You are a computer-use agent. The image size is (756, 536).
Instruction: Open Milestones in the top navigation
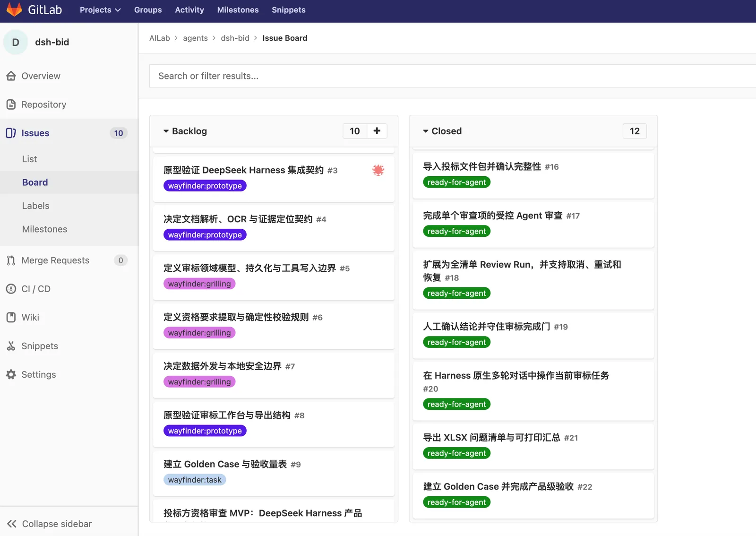coord(238,10)
